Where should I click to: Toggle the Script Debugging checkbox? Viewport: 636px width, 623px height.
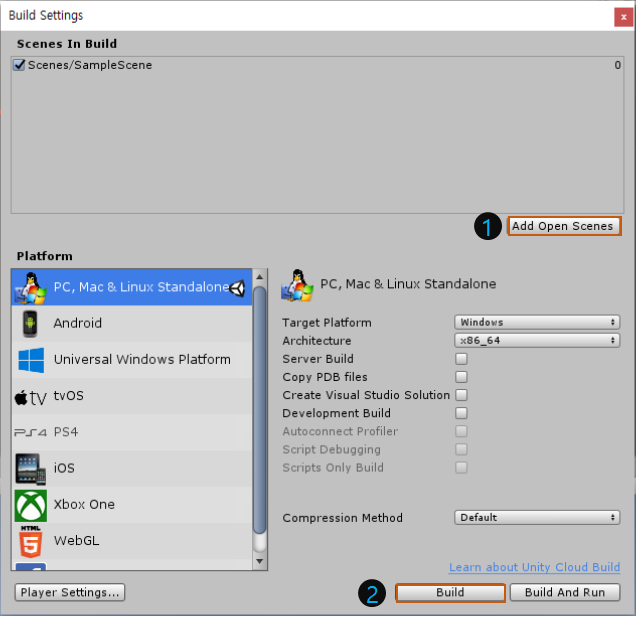(461, 449)
